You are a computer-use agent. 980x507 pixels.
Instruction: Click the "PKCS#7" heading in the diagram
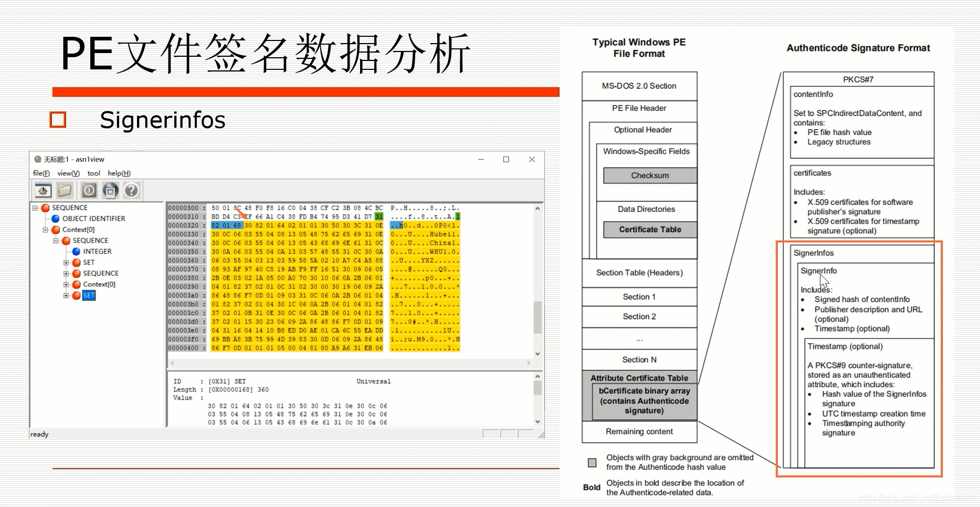click(x=858, y=79)
